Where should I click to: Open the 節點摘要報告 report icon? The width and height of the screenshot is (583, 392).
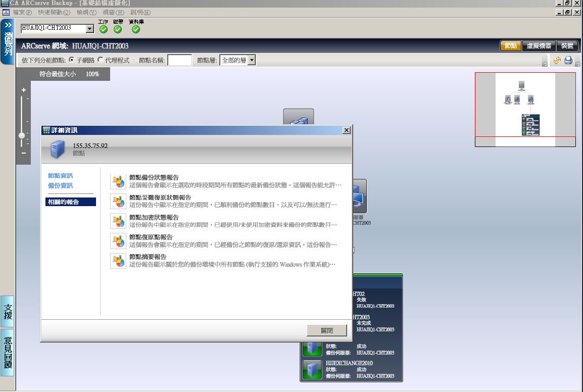(x=118, y=261)
